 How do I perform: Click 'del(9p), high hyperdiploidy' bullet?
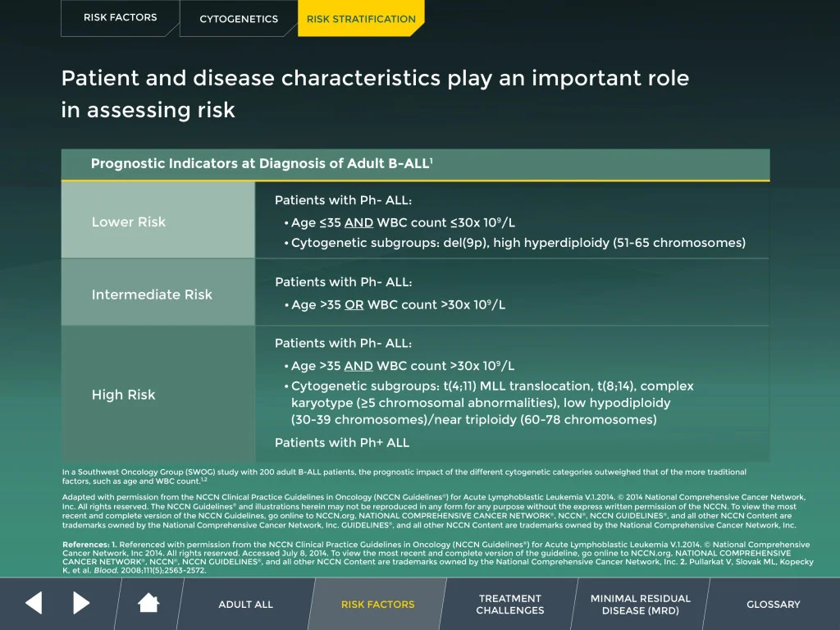(x=515, y=243)
